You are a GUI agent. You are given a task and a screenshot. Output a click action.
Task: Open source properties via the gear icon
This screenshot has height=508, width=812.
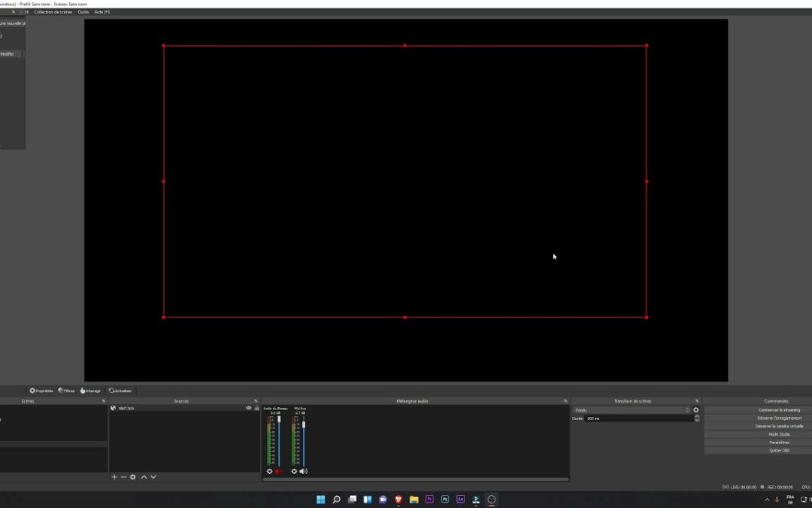pyautogui.click(x=133, y=477)
